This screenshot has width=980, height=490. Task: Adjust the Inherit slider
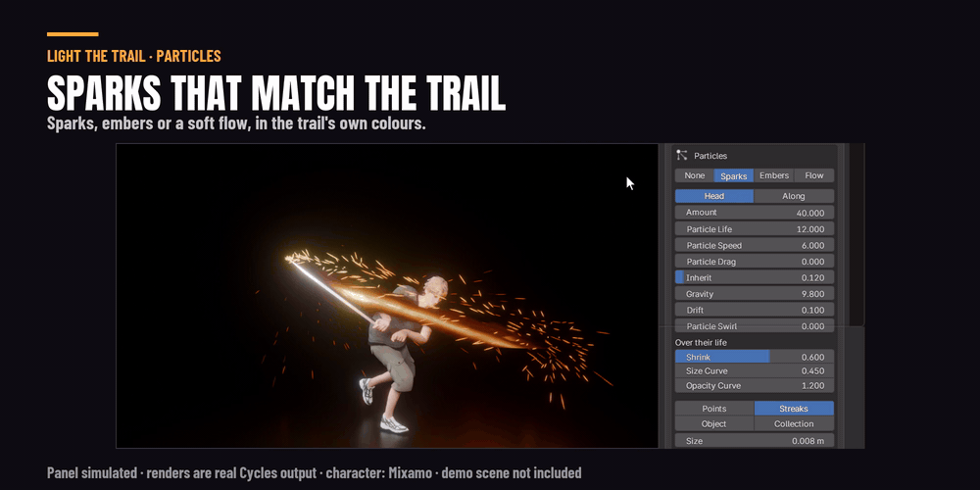click(755, 277)
